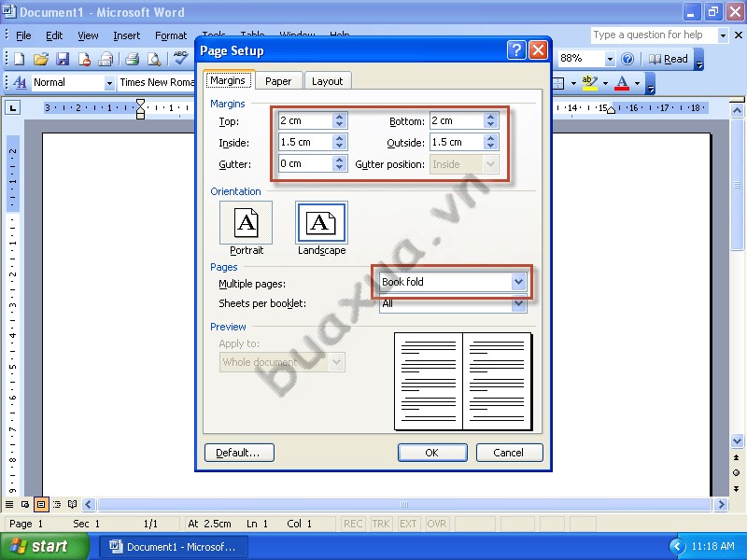Open the Sheets per booklet dropdown

(519, 304)
